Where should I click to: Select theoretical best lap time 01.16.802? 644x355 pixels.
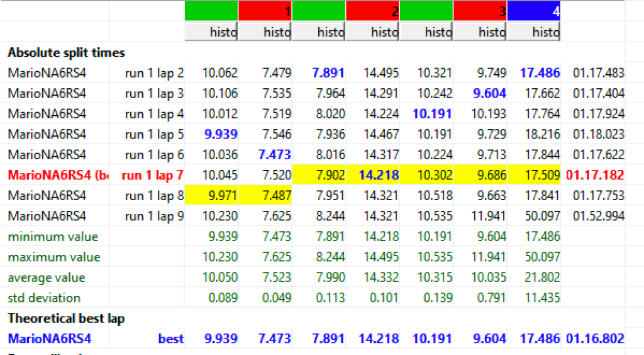coord(595,339)
